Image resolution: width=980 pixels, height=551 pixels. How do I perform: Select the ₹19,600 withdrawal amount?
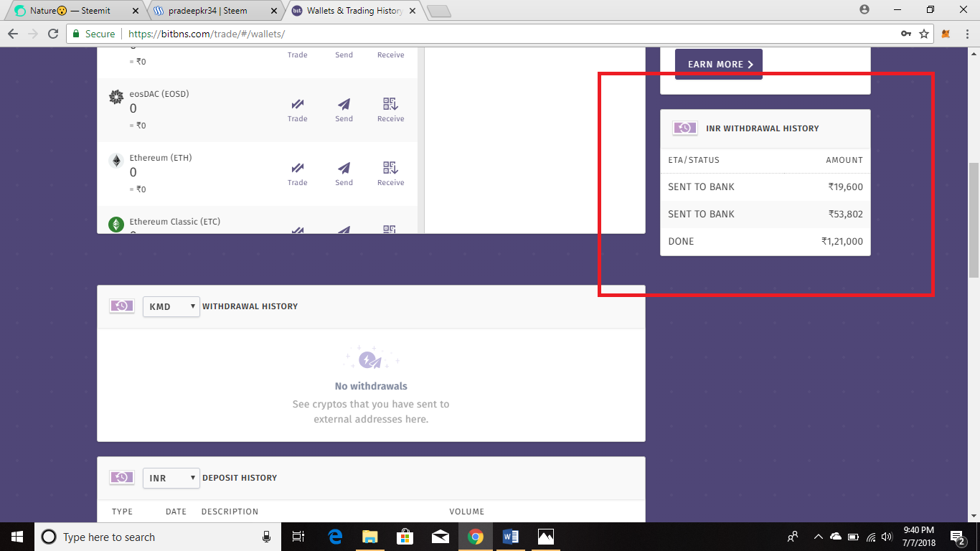[x=845, y=187]
